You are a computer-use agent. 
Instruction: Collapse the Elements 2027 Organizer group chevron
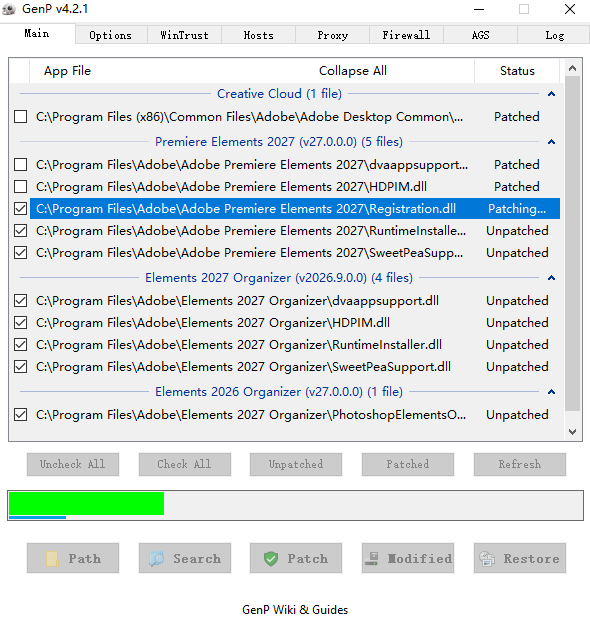tap(552, 278)
